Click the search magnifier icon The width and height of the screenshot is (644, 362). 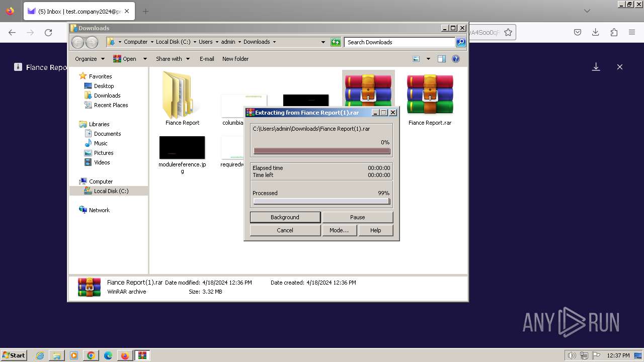tap(461, 42)
